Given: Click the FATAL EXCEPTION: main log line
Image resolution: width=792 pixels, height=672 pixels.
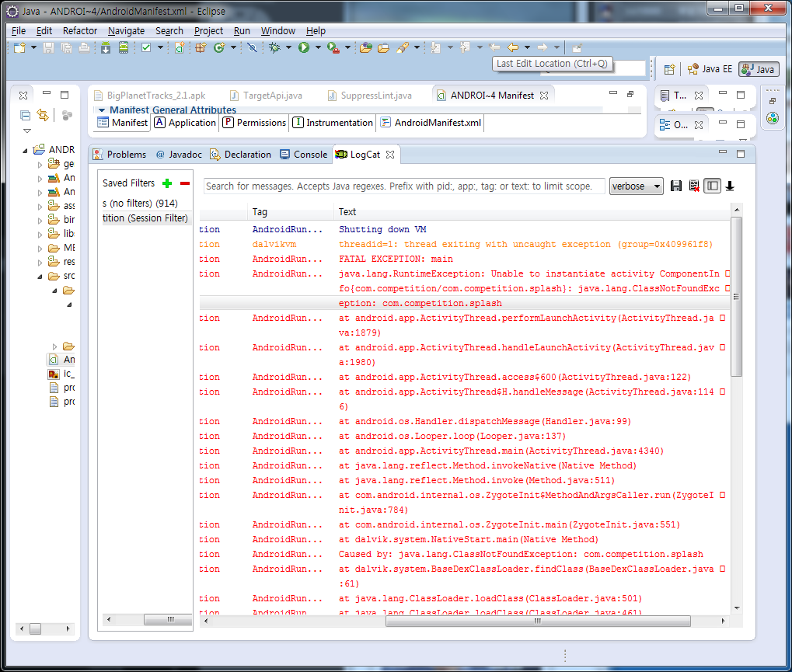Looking at the screenshot, I should [x=396, y=259].
